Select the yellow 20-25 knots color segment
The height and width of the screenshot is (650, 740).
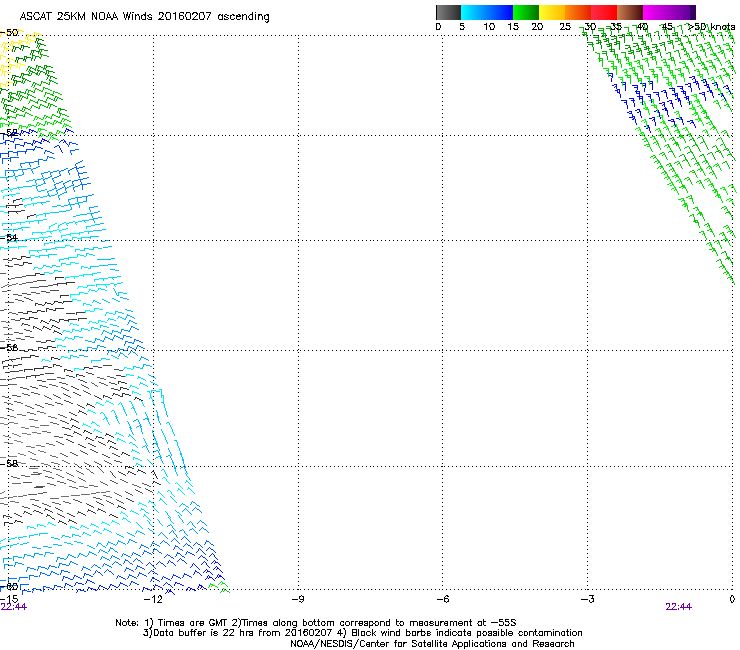click(x=552, y=12)
